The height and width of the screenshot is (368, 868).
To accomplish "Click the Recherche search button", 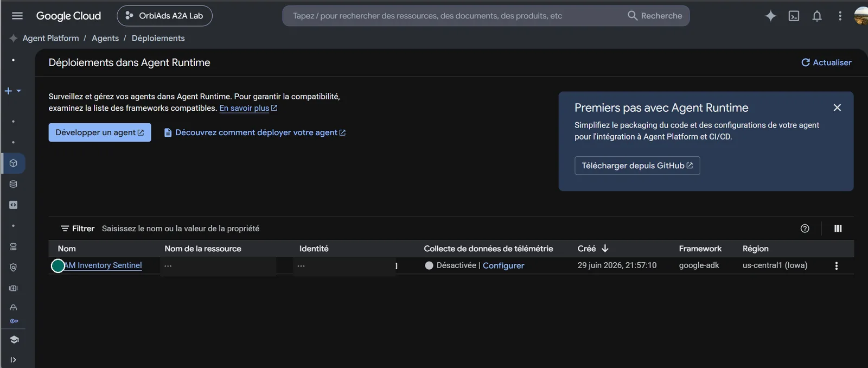I will pos(655,16).
